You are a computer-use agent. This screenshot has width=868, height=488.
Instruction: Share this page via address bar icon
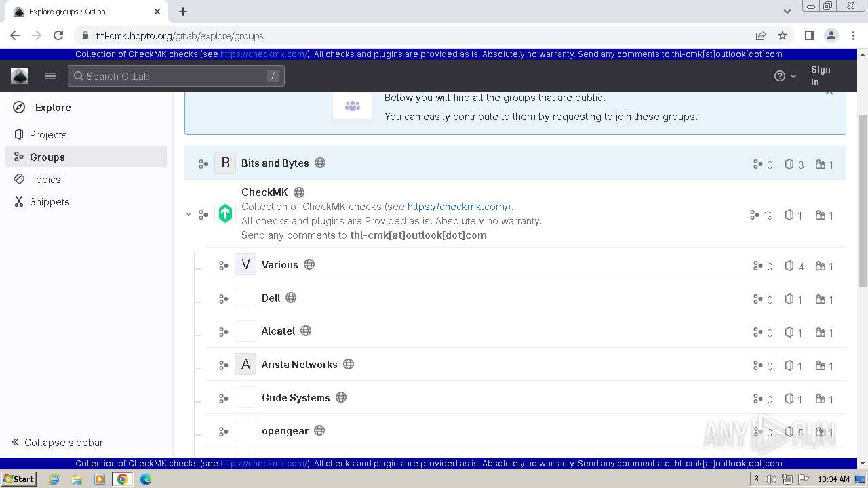761,35
